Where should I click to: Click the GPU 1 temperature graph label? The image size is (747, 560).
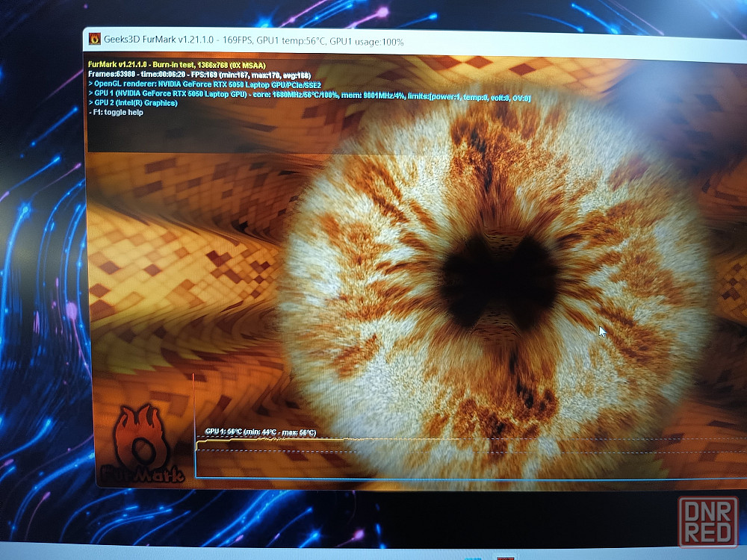(x=260, y=432)
